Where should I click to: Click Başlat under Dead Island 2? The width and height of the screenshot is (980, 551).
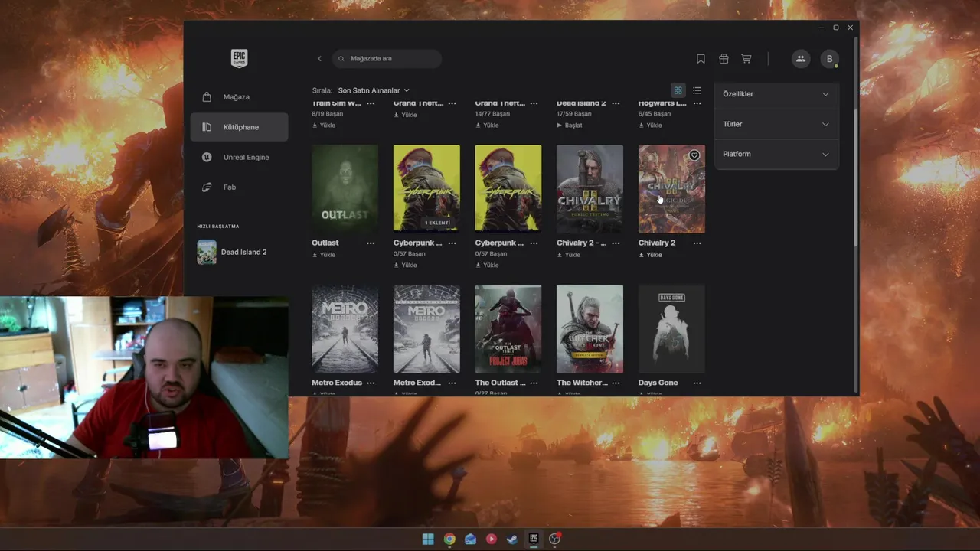point(570,126)
